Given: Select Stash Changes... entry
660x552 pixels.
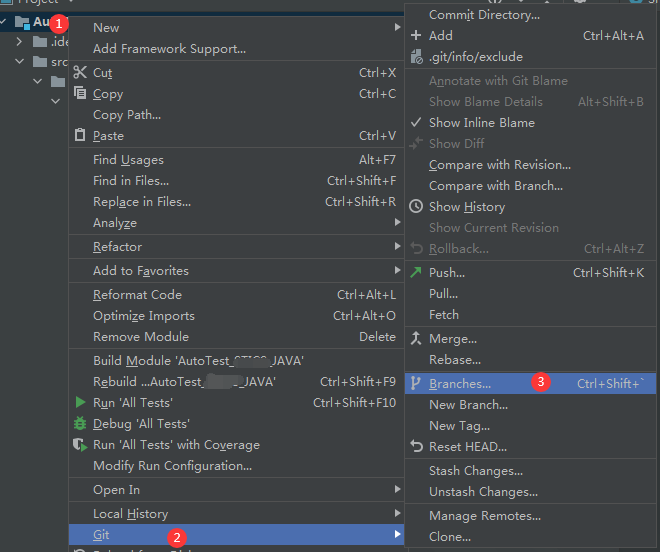Looking at the screenshot, I should click(476, 471).
